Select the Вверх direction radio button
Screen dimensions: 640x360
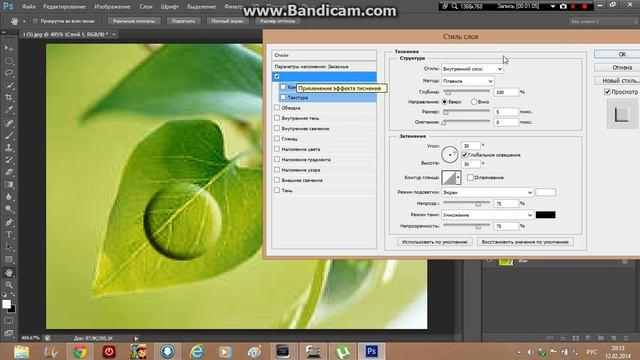click(445, 102)
